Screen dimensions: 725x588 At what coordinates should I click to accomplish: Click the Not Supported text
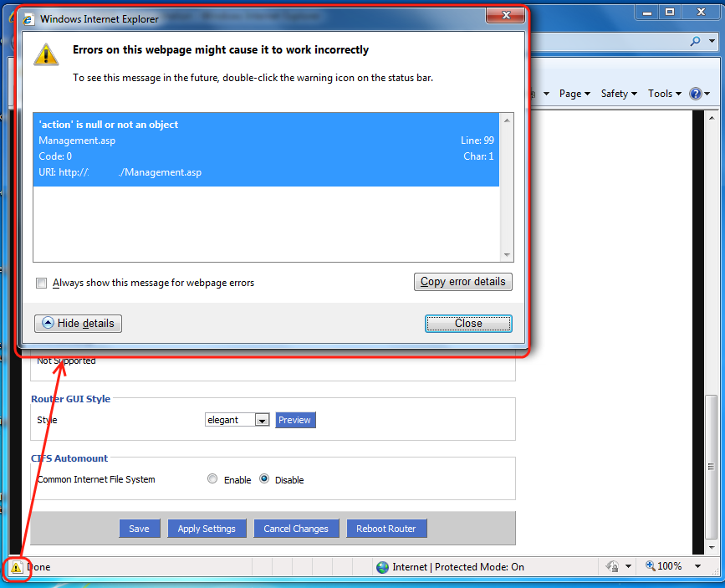pyautogui.click(x=66, y=360)
